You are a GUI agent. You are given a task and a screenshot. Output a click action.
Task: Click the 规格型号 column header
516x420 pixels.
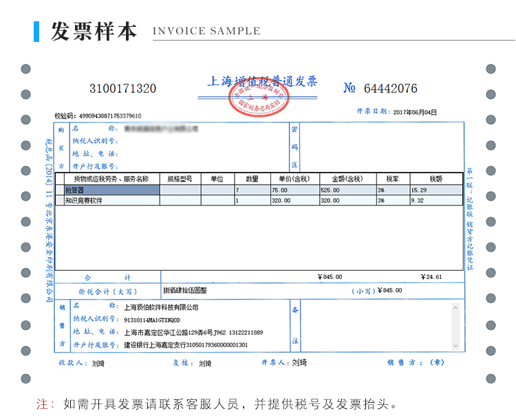tap(180, 179)
